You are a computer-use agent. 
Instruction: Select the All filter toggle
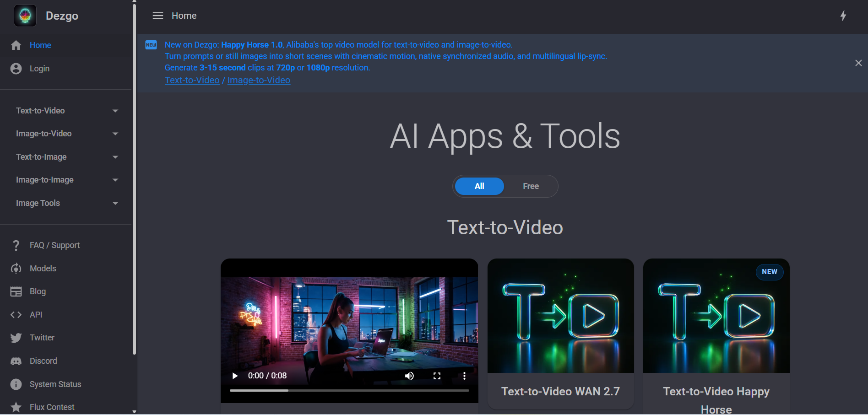point(479,186)
